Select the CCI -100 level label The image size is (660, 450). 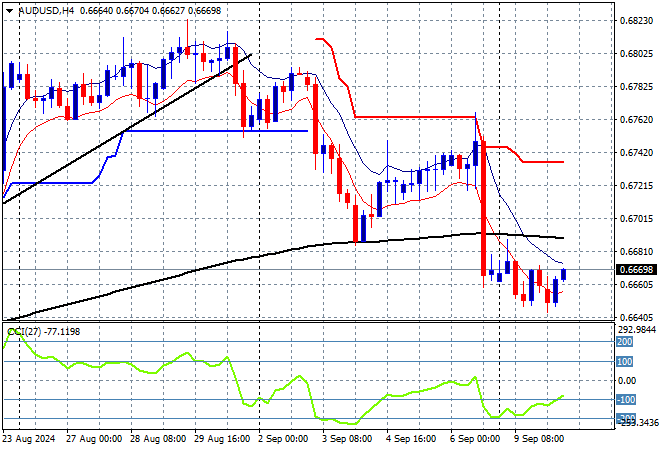(625, 399)
